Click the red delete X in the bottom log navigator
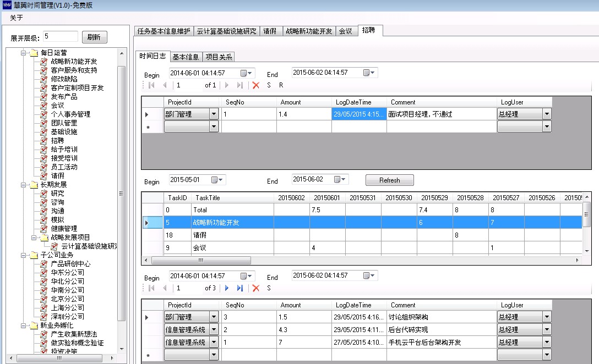Screen dimensions: 599x364 [x=255, y=288]
